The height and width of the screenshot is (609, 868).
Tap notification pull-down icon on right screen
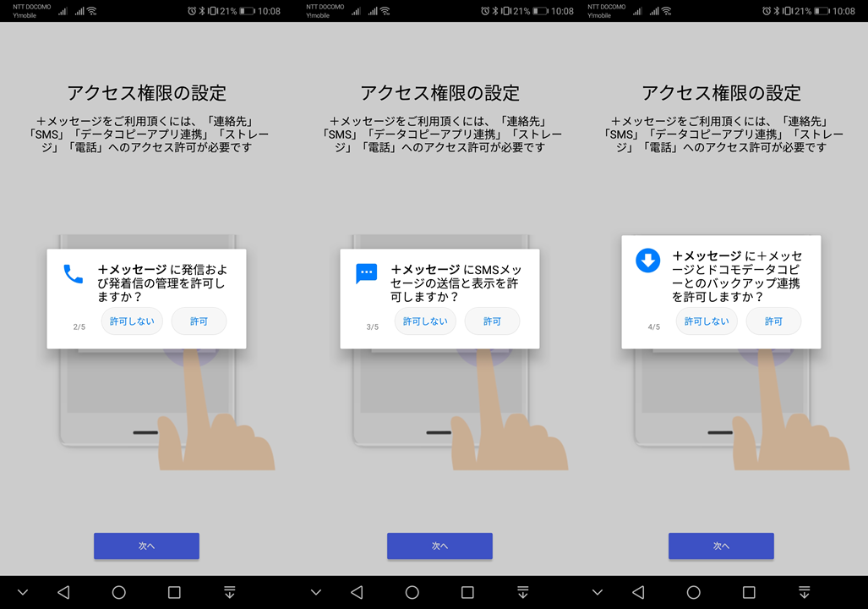tap(805, 592)
